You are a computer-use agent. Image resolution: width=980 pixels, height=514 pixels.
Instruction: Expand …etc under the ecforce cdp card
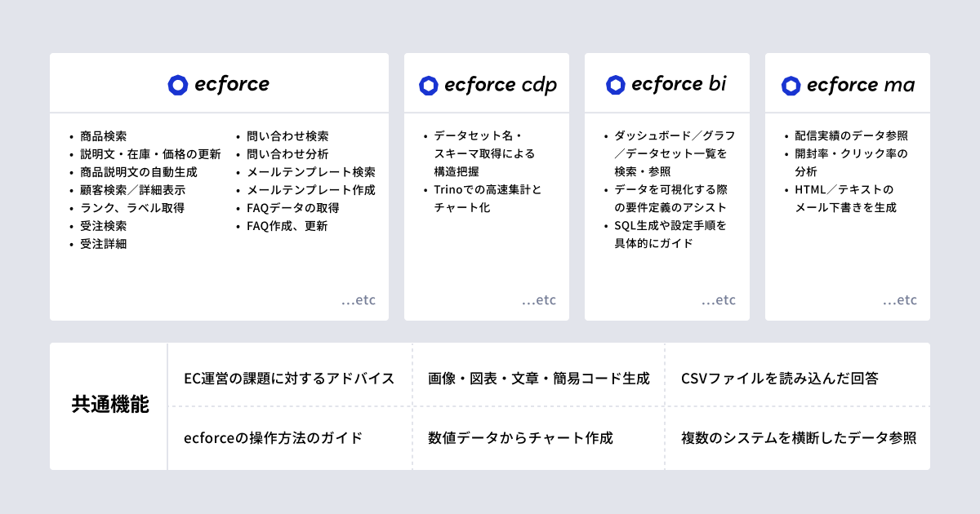click(539, 300)
